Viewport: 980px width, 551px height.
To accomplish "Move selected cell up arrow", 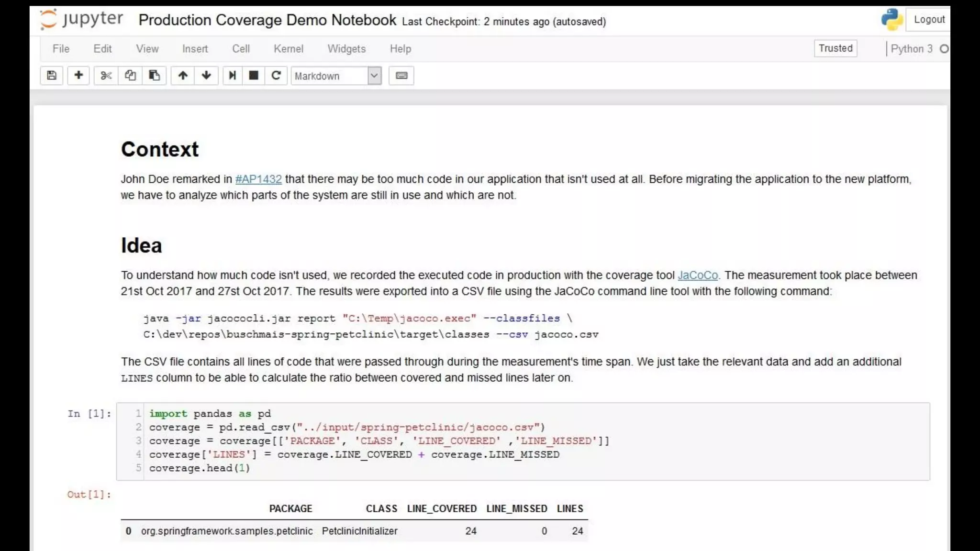I will coord(183,76).
